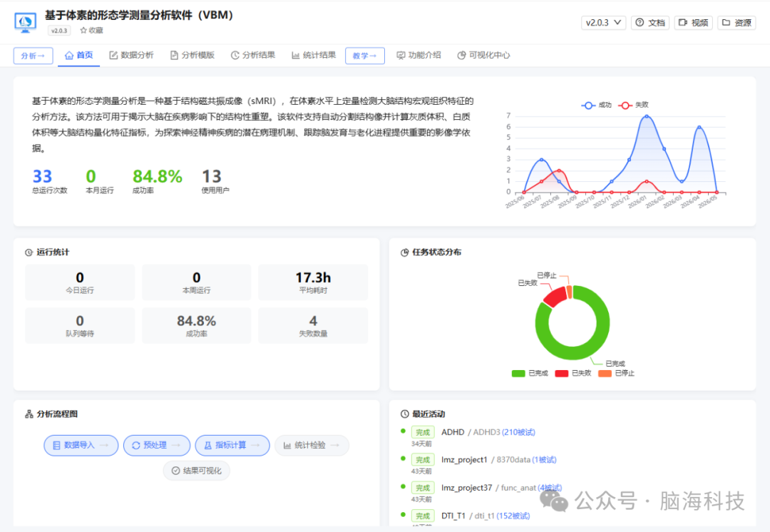Switch to the 统计结果 tab

[x=314, y=55]
